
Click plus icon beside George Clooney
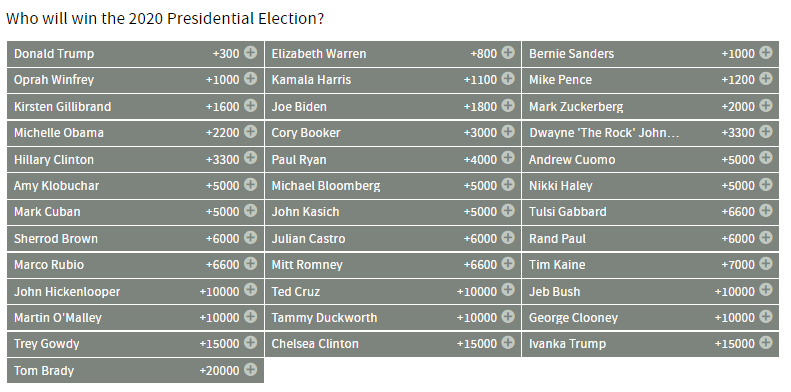click(766, 317)
